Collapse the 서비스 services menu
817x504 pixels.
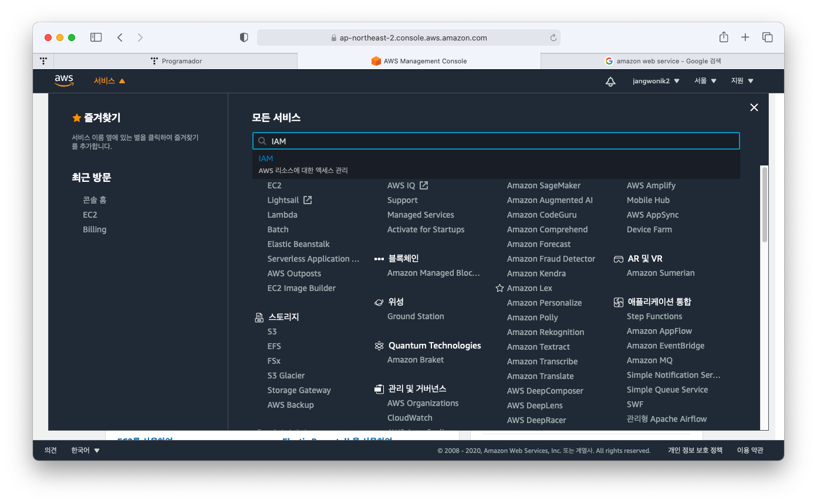click(x=110, y=81)
